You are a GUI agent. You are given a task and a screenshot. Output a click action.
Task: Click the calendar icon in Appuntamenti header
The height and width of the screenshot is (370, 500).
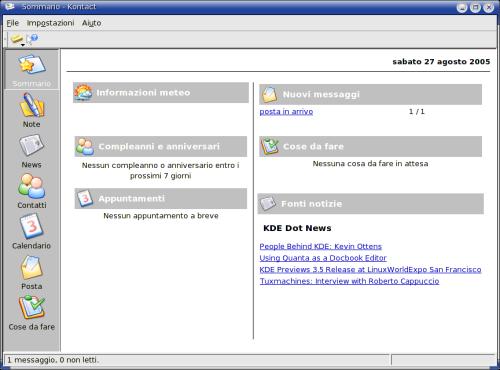click(x=85, y=198)
